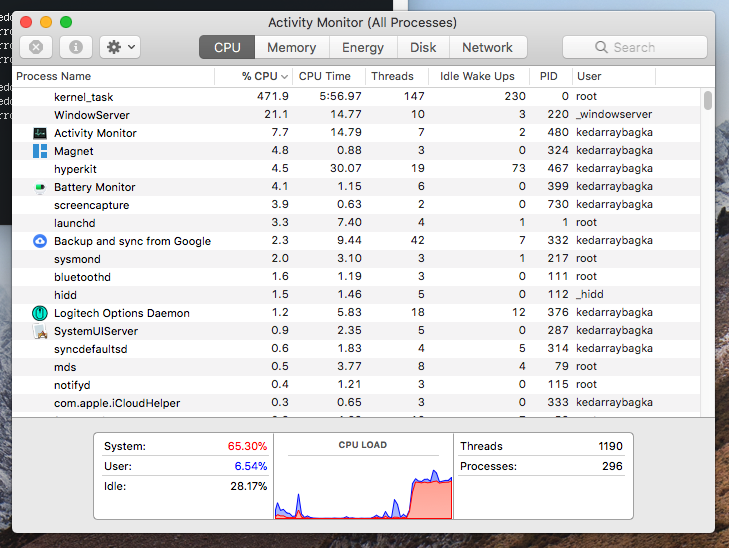
Task: Click the Processes 296 count
Action: click(x=612, y=466)
